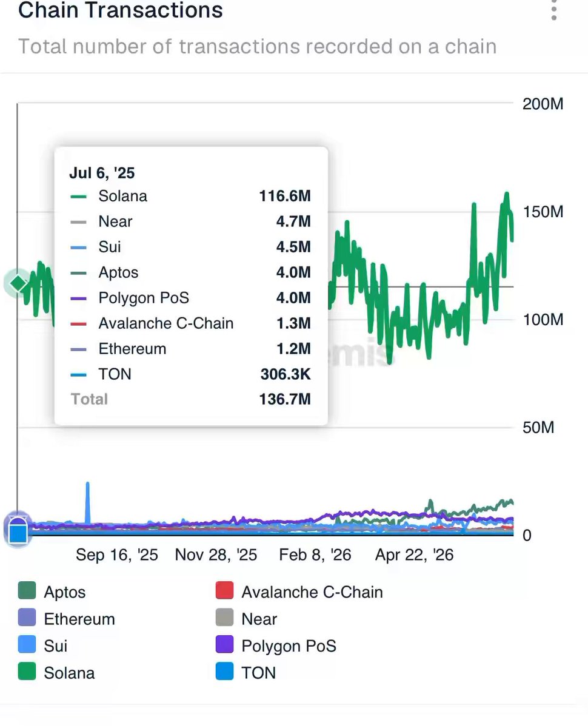Click Near 4.7M value in tooltip

(293, 221)
